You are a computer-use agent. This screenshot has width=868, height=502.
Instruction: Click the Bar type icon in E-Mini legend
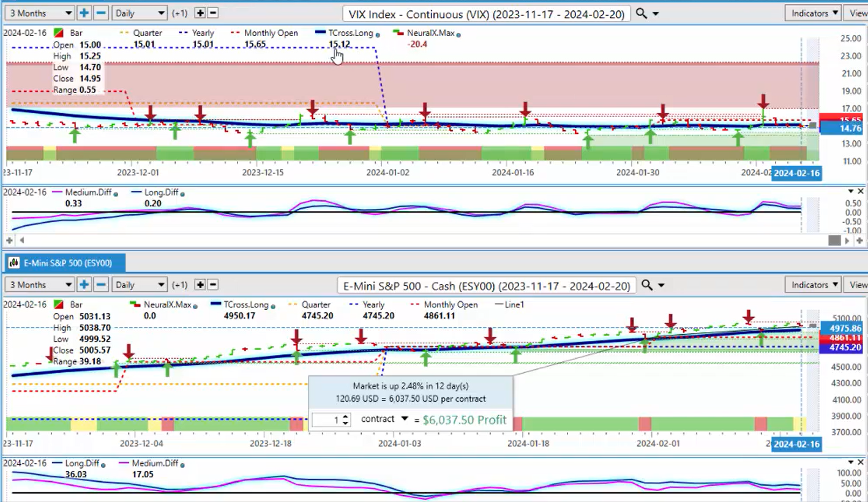[x=59, y=305]
